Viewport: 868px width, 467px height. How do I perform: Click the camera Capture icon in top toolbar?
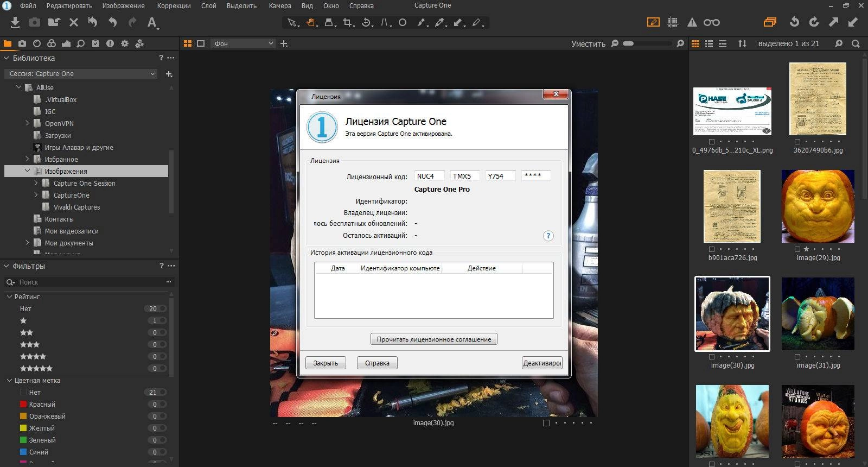click(x=35, y=22)
